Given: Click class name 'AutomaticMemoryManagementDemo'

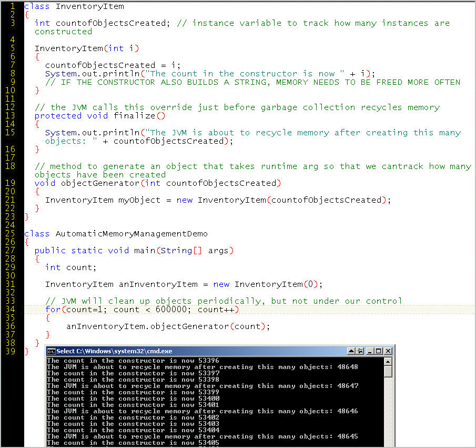Looking at the screenshot, I should [x=131, y=234].
